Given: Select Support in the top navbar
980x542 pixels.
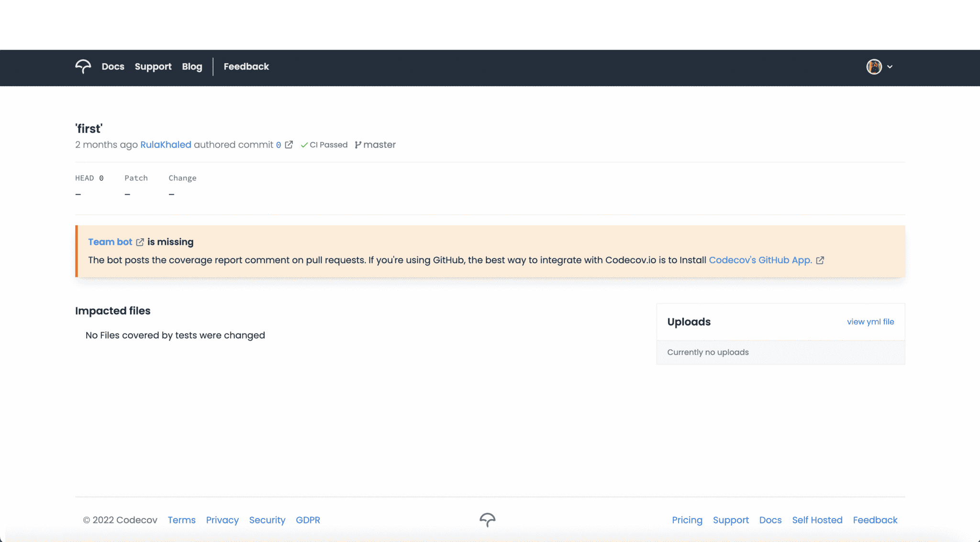Looking at the screenshot, I should click(x=153, y=66).
